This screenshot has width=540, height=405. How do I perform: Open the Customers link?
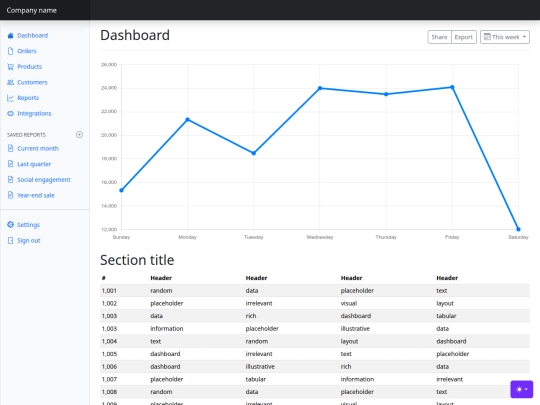[x=32, y=82]
